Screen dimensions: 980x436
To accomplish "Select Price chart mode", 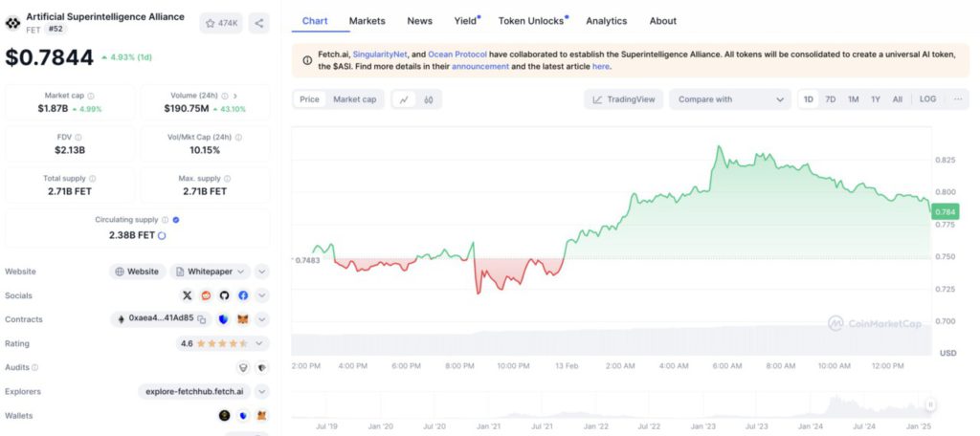I will [309, 99].
